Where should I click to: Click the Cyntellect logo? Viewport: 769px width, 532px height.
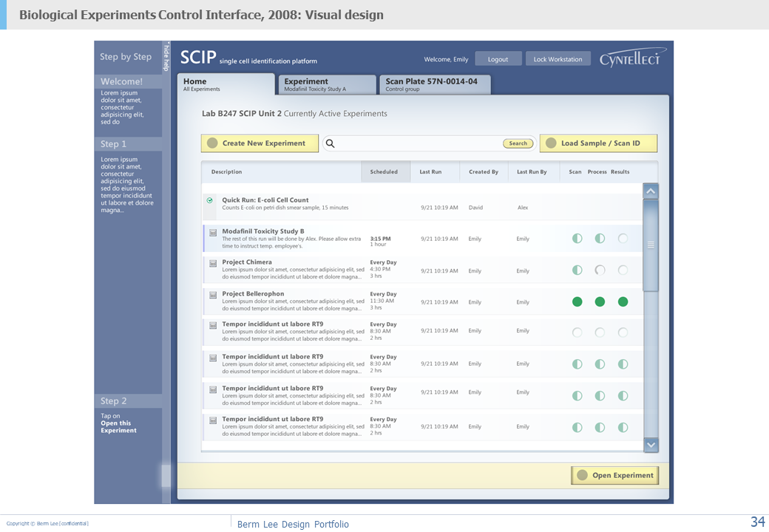632,58
